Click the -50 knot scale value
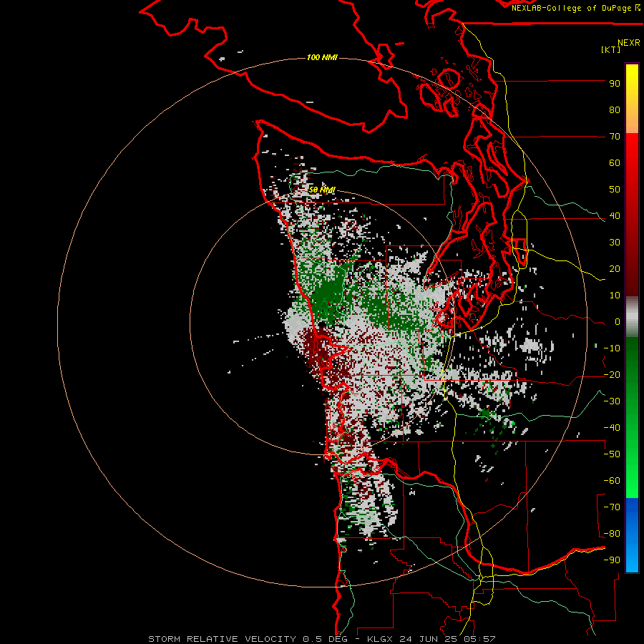The height and width of the screenshot is (644, 644). [612, 454]
